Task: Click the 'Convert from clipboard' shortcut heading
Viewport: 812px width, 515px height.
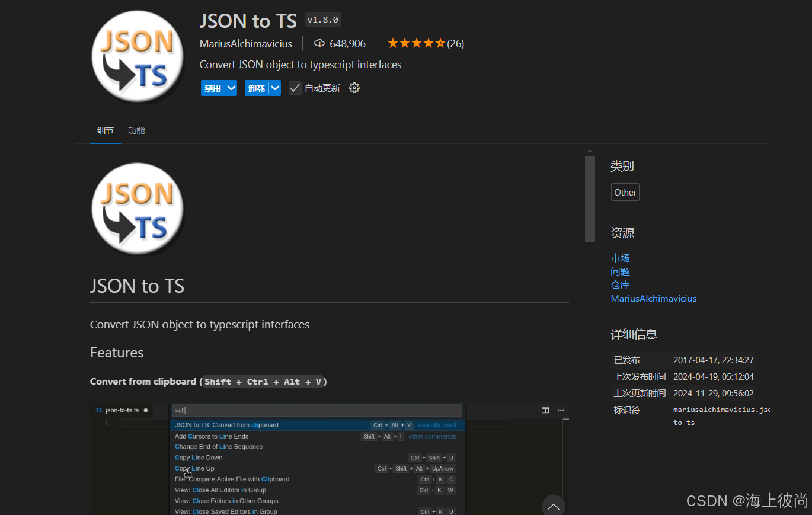Action: [x=209, y=382]
